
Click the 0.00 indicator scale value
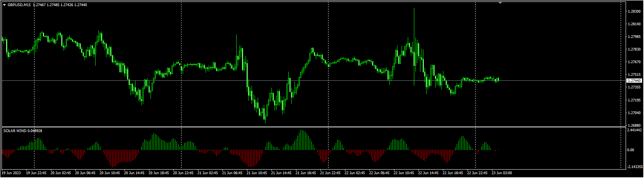631,150
